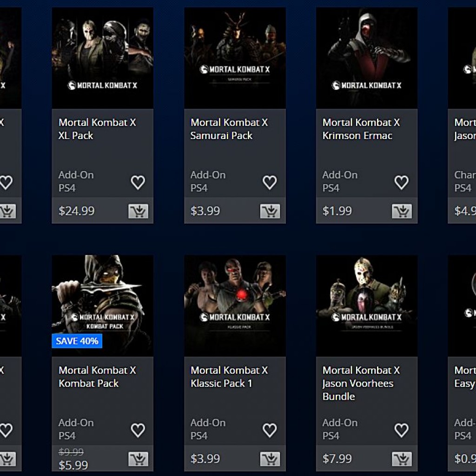Toggle wishlist heart on Jason Voorhees Bundle
476x476 pixels.
402,430
